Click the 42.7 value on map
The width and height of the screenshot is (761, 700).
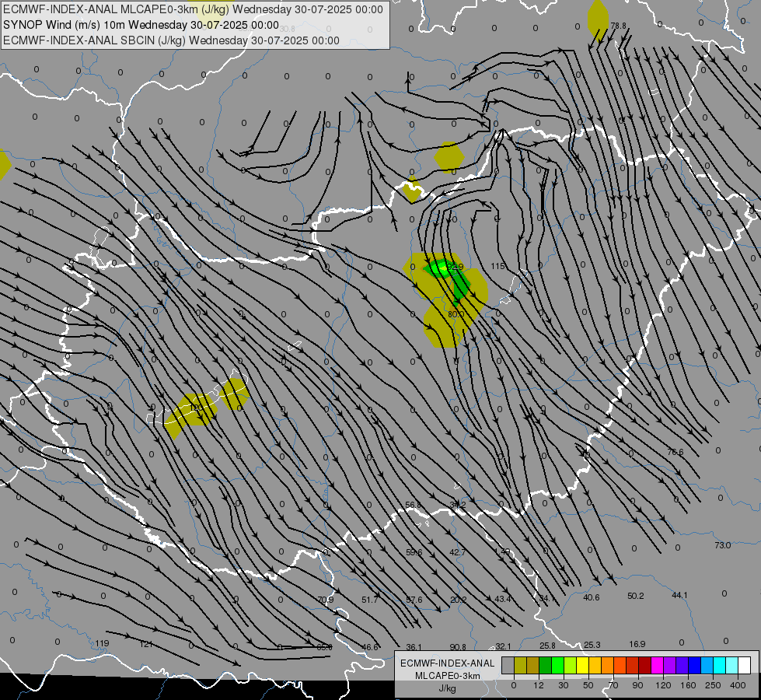pyautogui.click(x=457, y=552)
